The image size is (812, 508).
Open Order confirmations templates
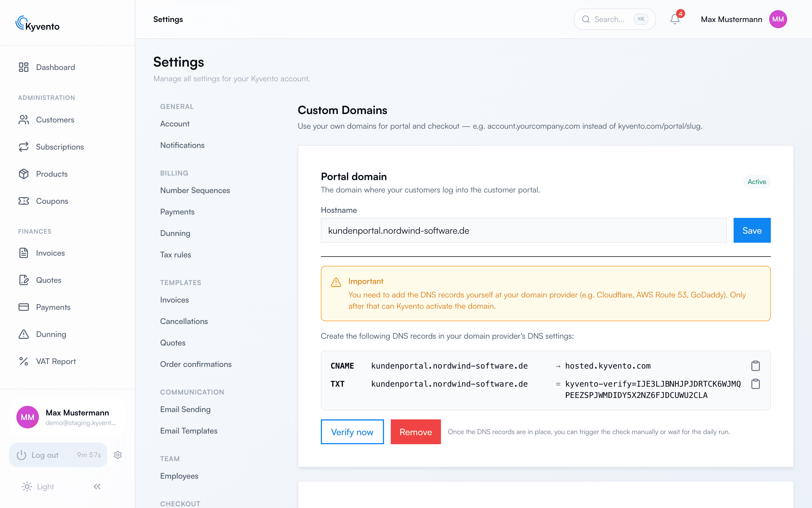tap(196, 364)
